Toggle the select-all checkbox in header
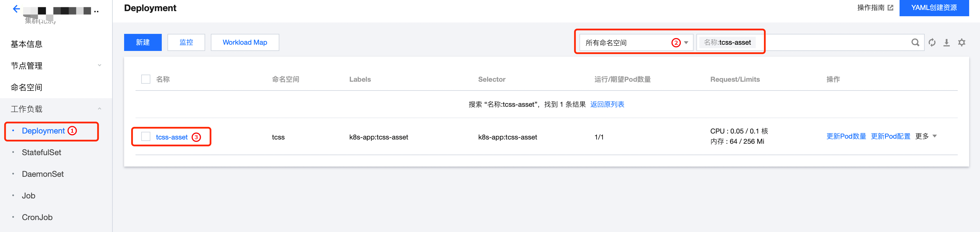980x232 pixels. (x=146, y=79)
